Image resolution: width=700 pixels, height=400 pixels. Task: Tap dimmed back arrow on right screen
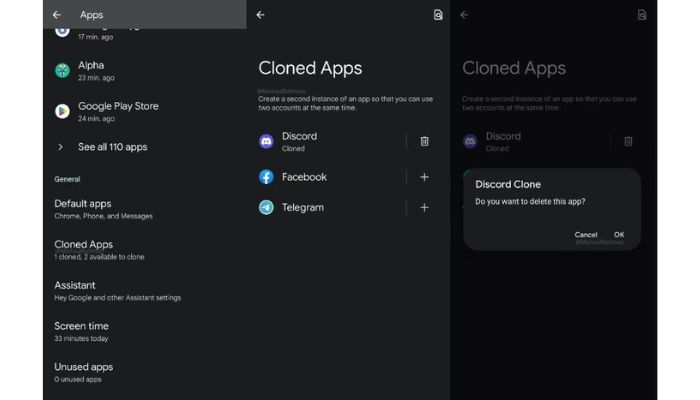tap(464, 15)
